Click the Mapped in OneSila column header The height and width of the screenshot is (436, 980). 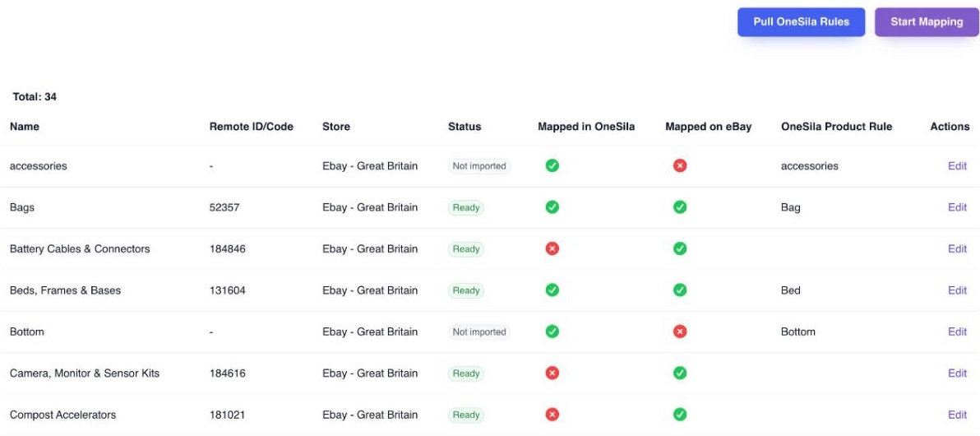(x=586, y=127)
